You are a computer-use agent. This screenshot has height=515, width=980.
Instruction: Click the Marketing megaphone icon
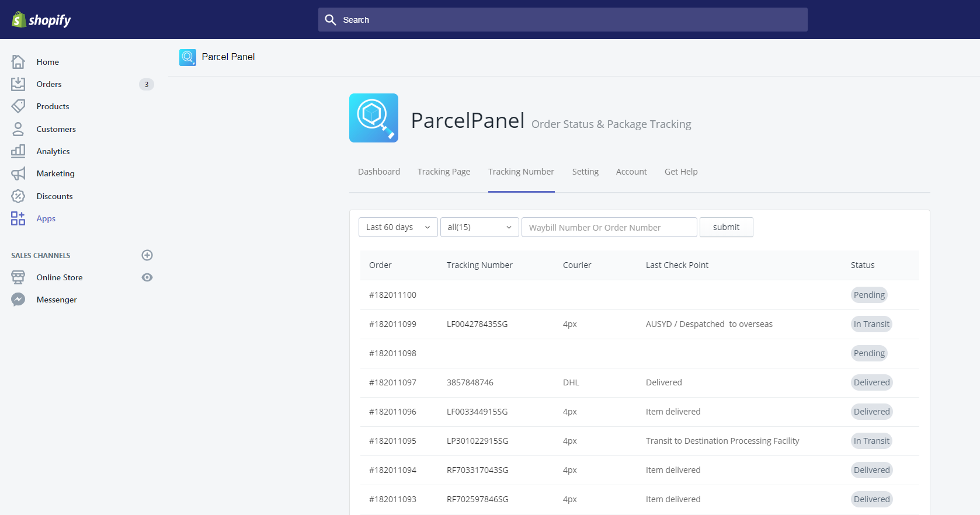click(18, 173)
